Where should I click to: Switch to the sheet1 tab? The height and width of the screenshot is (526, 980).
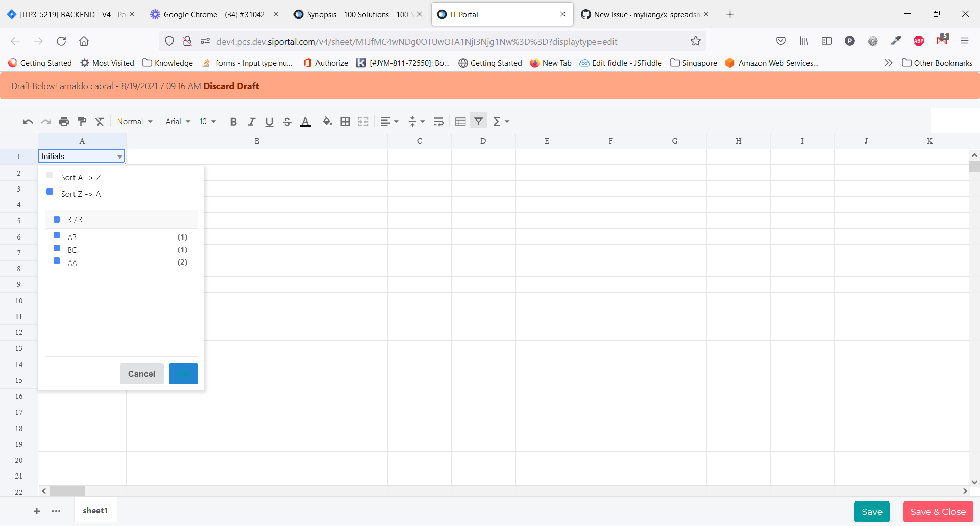(x=95, y=510)
